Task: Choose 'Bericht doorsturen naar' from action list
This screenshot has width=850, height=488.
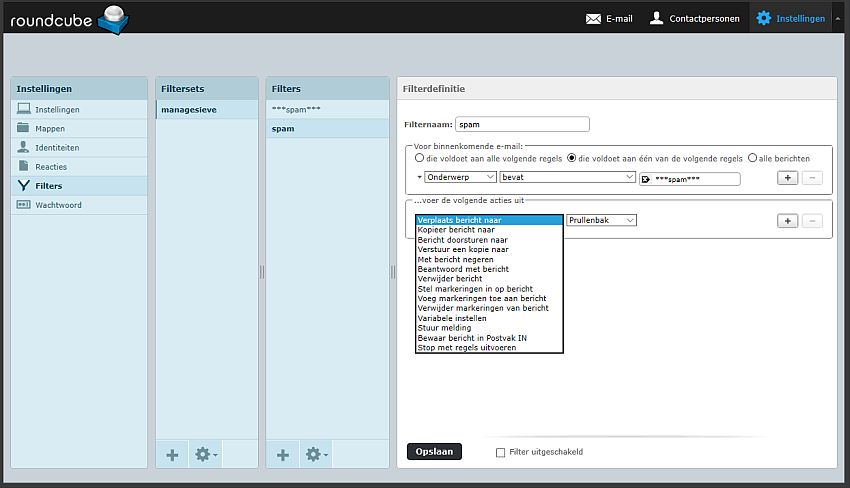Action: tap(462, 240)
